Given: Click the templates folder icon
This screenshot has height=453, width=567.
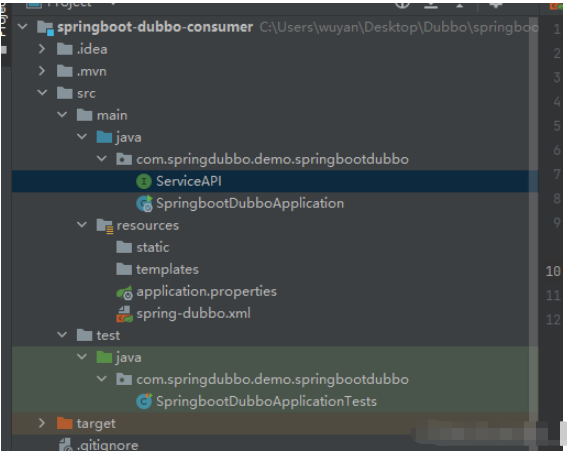Looking at the screenshot, I should [124, 269].
